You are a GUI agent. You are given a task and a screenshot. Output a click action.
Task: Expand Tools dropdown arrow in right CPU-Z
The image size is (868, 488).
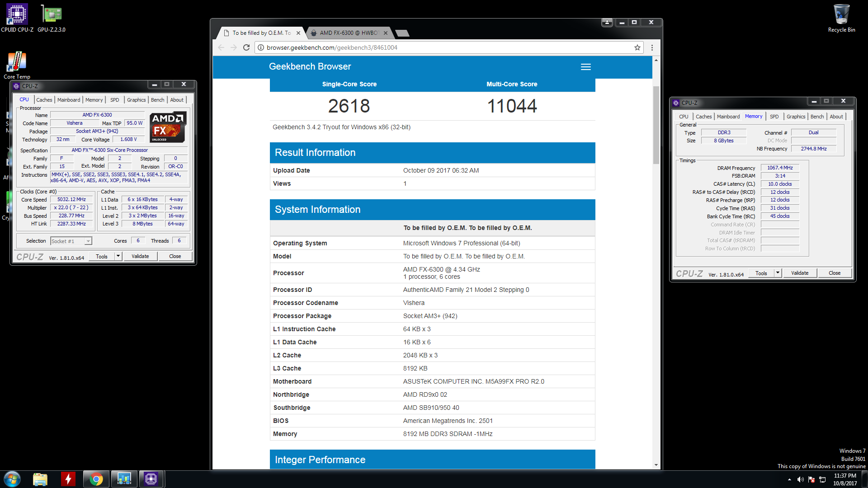(x=778, y=273)
